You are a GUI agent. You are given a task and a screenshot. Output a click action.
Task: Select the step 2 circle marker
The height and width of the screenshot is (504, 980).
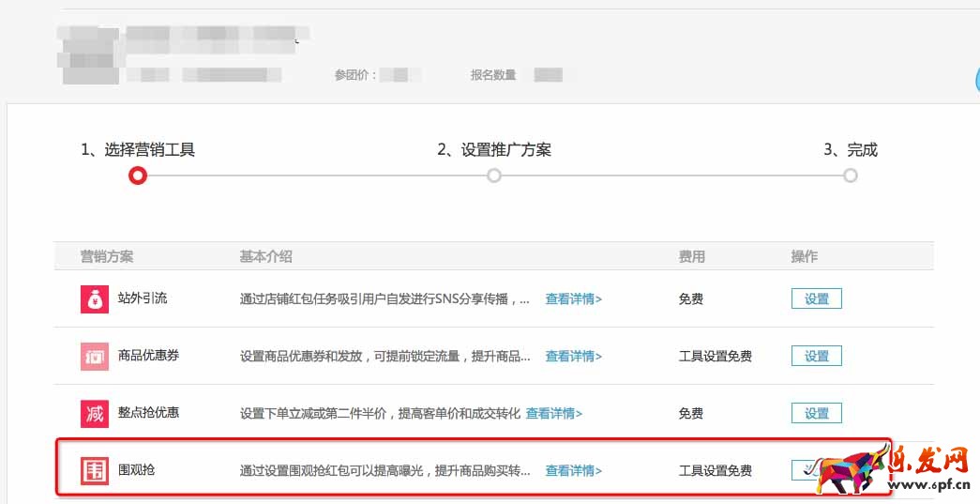point(494,176)
